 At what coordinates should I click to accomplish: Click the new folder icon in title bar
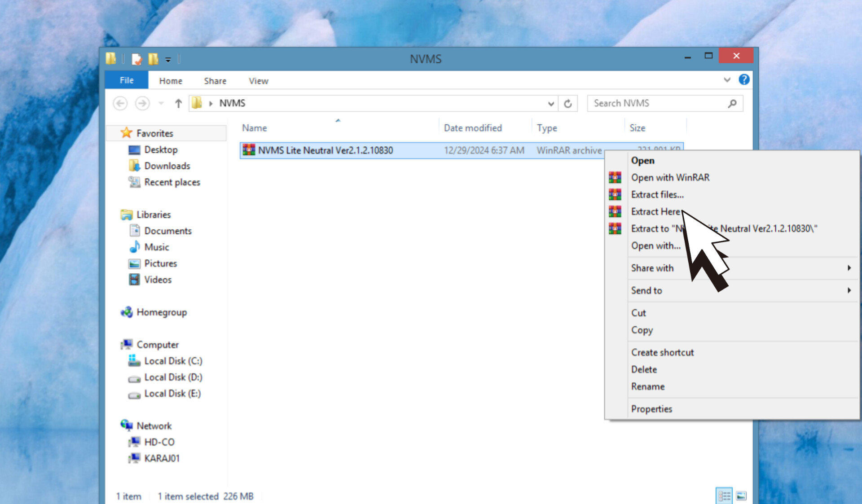[x=153, y=59]
